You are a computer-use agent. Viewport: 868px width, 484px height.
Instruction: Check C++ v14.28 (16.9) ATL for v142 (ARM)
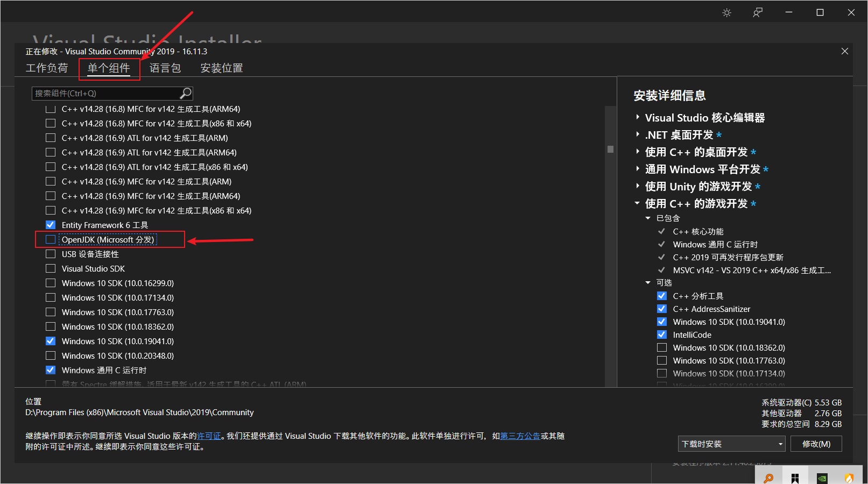point(51,138)
